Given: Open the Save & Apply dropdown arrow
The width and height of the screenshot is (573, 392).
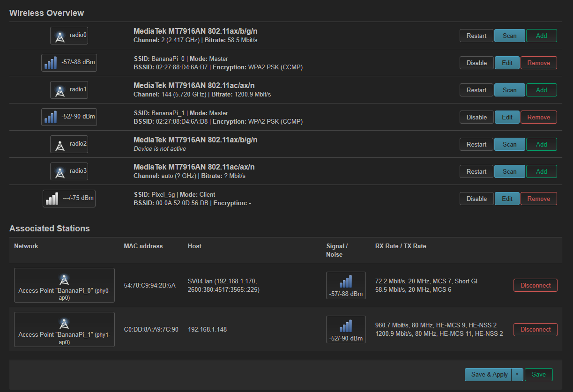Looking at the screenshot, I should point(518,374).
